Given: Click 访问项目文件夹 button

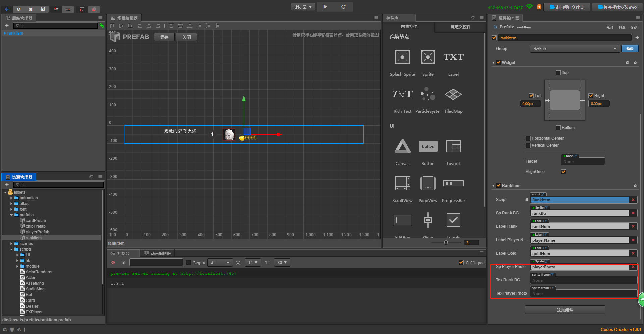Looking at the screenshot, I should click(x=567, y=7).
